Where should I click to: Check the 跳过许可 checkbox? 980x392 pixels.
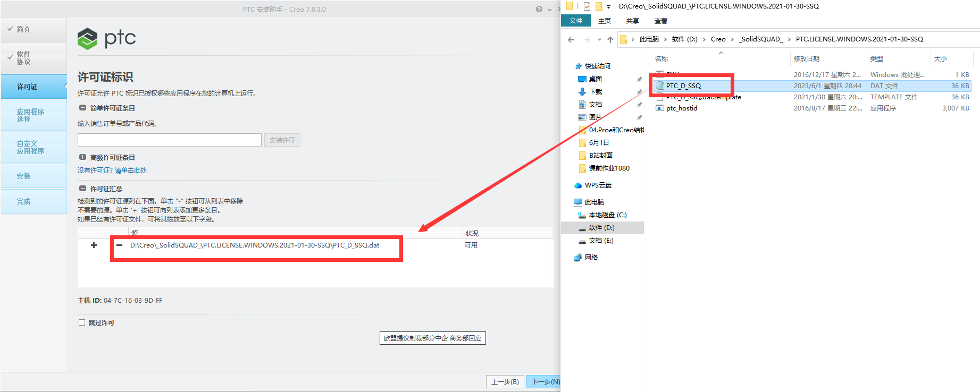(x=82, y=322)
